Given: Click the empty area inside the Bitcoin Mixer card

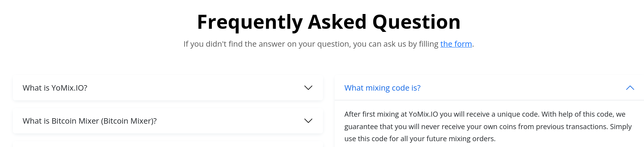Looking at the screenshot, I should click(x=230, y=121).
